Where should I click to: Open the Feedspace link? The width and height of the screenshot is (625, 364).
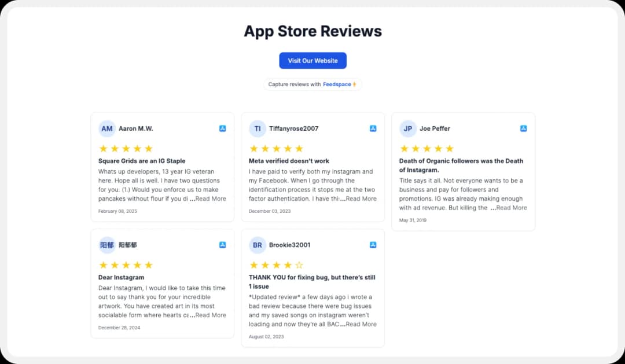(337, 84)
